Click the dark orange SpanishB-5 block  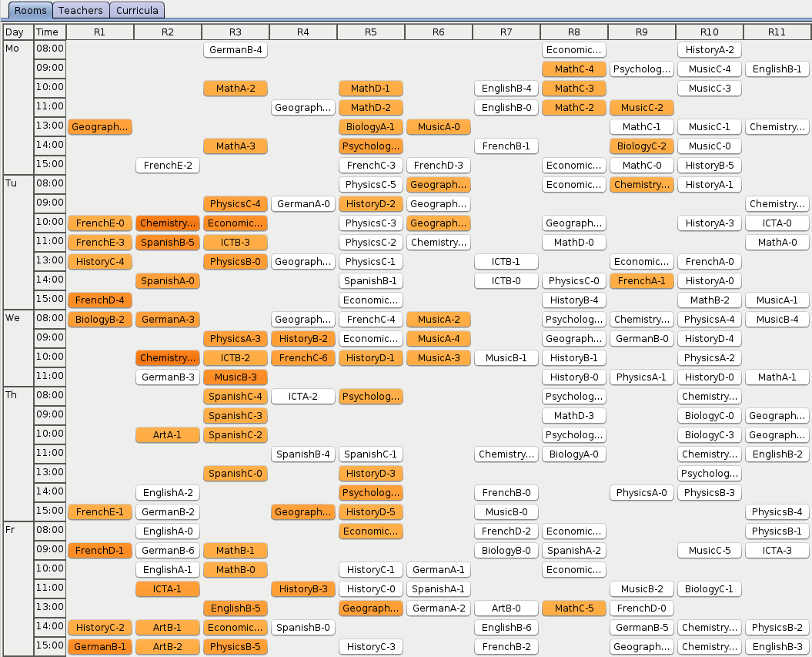168,243
